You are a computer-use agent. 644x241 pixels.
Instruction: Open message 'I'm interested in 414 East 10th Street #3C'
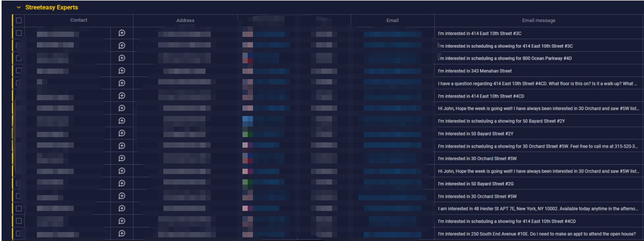pos(480,33)
